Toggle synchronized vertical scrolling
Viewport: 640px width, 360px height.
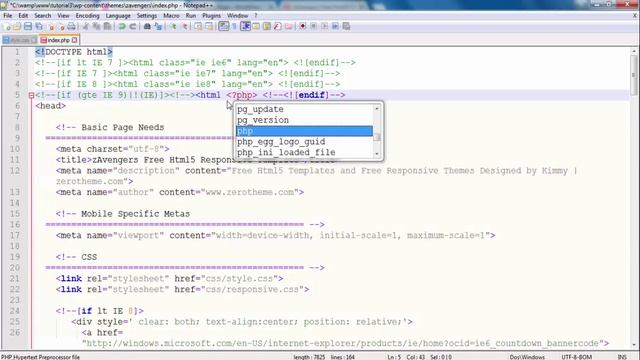pyautogui.click(x=198, y=27)
